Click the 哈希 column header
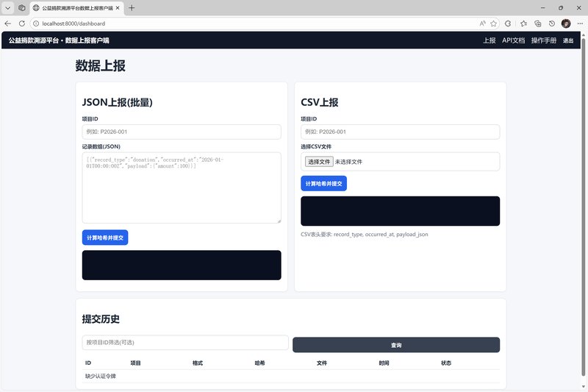 click(x=259, y=363)
